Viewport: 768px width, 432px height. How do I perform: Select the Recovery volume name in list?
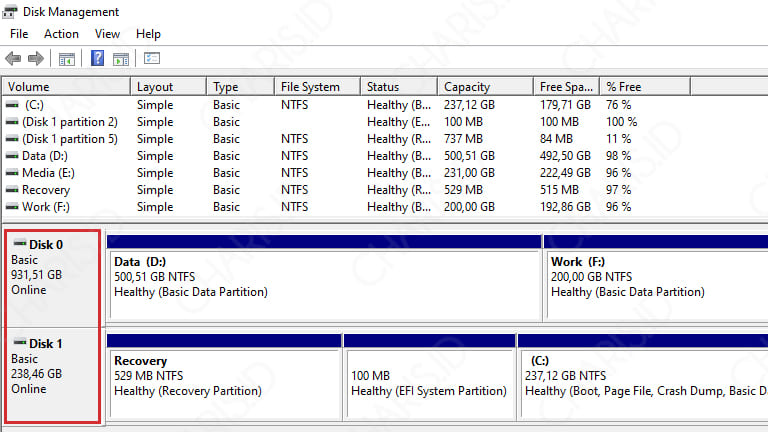point(46,190)
